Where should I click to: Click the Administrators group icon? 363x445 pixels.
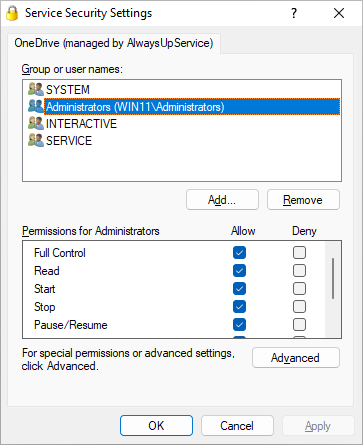(36, 106)
